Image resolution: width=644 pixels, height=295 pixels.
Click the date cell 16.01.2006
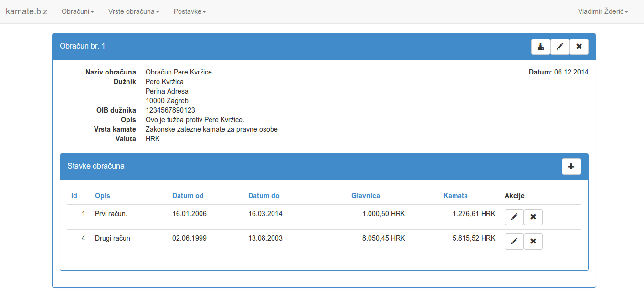point(190,214)
